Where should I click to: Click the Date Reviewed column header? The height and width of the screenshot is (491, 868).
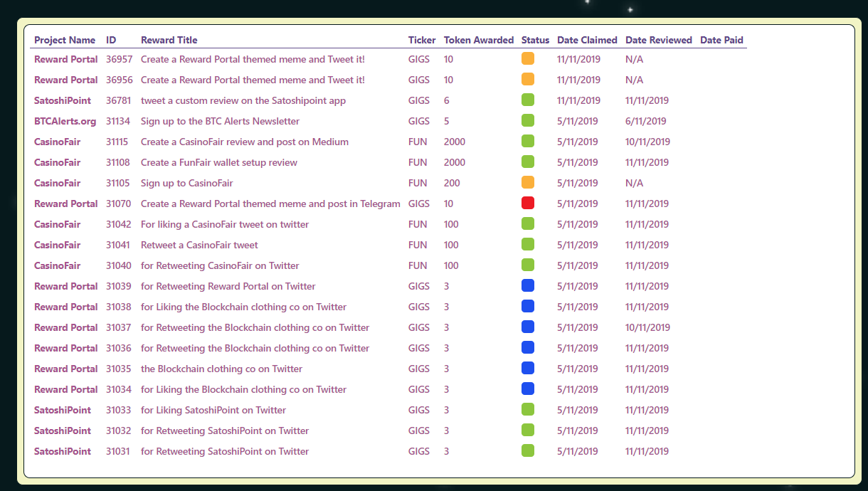pos(659,40)
